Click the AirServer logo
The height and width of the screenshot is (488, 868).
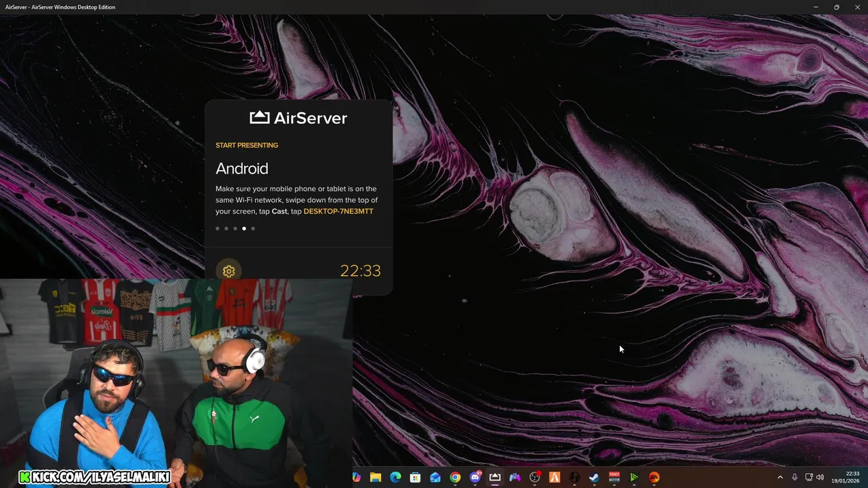(x=298, y=118)
